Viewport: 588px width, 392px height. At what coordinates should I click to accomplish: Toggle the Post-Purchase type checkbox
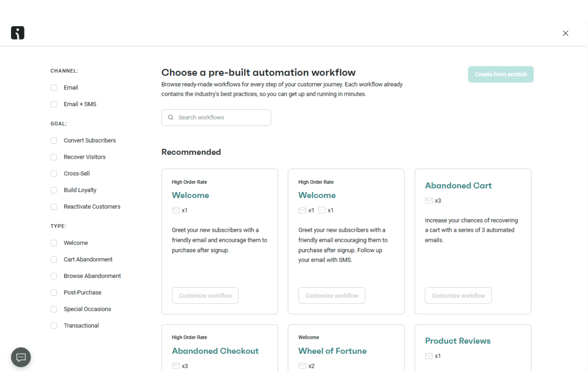pos(54,293)
